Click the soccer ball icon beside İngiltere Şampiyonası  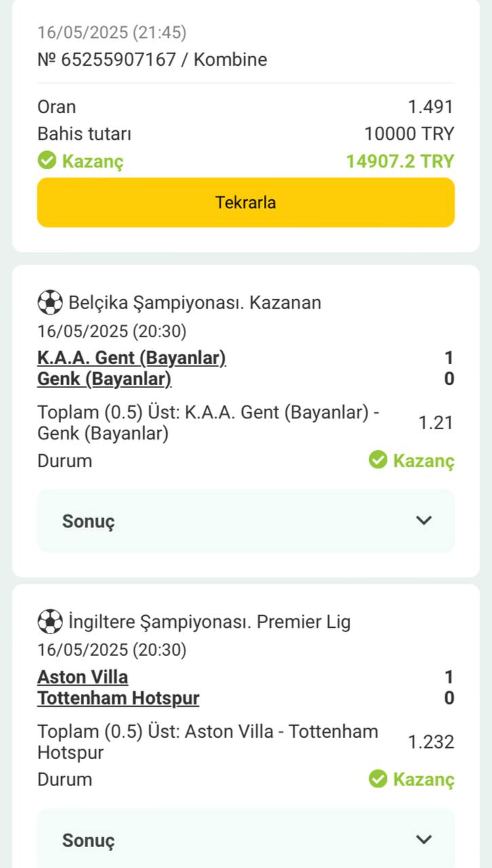[50, 621]
